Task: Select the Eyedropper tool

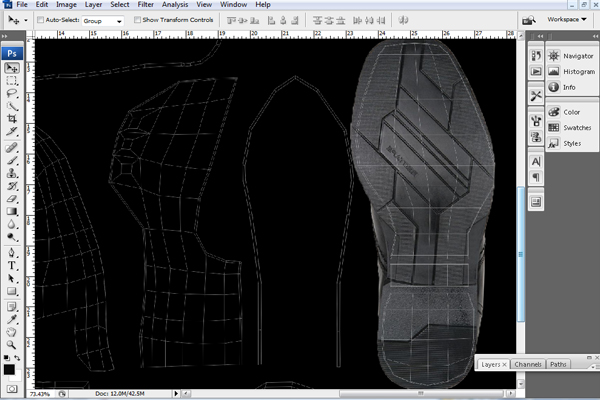Action: pyautogui.click(x=11, y=319)
